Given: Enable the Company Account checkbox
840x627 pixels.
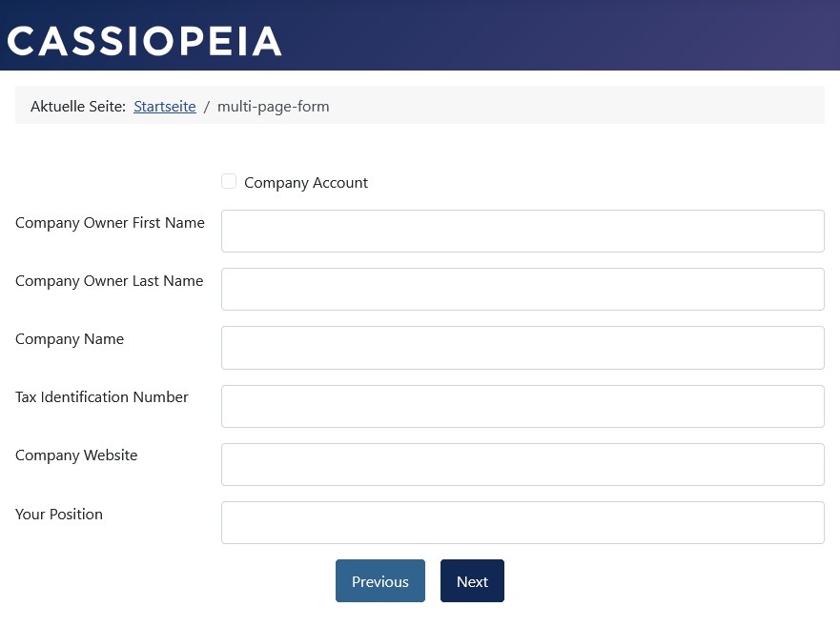Looking at the screenshot, I should pos(229,181).
